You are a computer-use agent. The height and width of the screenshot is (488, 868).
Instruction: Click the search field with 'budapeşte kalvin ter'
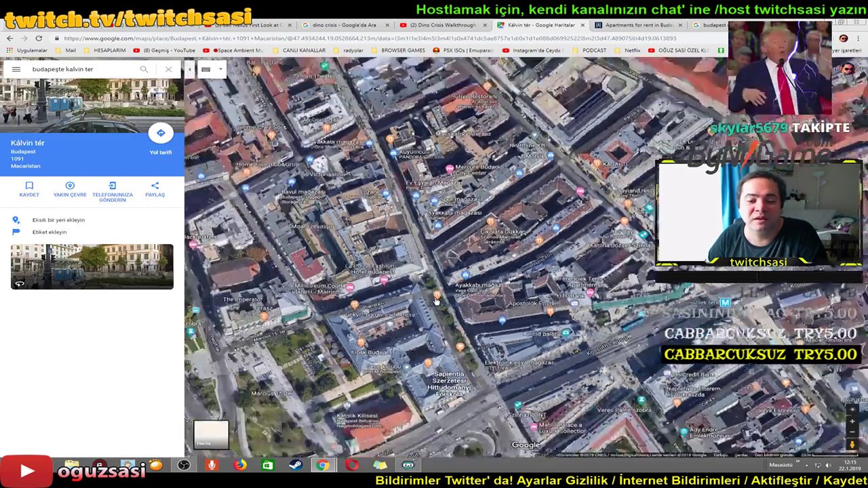81,69
